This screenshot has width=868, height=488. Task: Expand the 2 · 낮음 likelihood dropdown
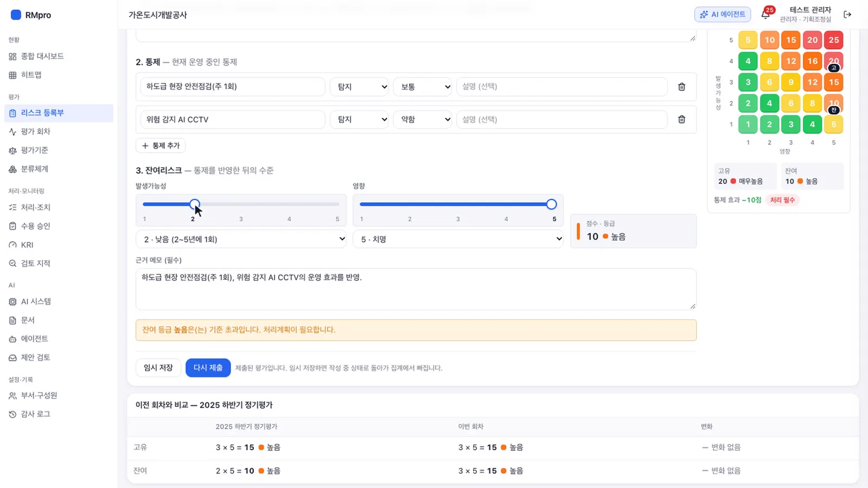[241, 239]
